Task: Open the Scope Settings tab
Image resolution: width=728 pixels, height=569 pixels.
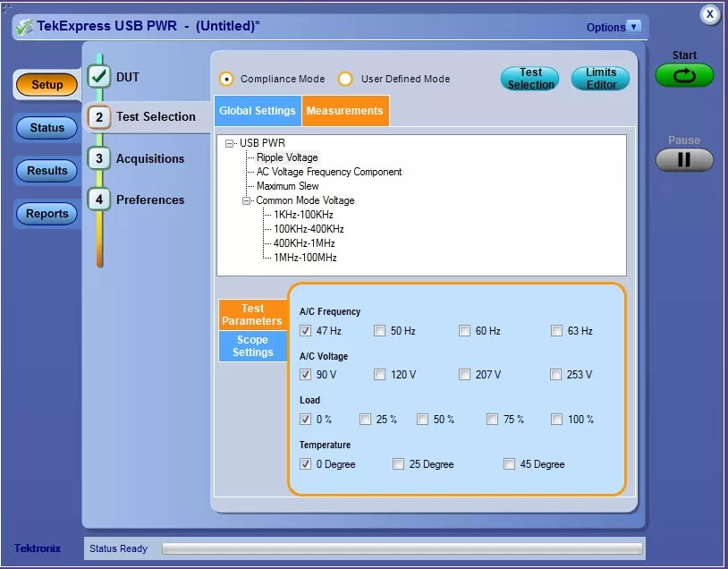Action: [x=253, y=346]
